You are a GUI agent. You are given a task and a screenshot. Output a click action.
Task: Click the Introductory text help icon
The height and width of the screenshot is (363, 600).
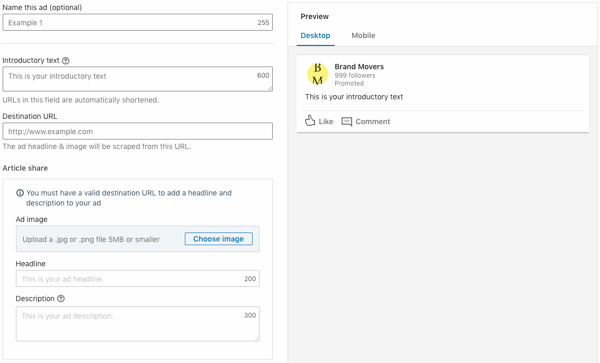[x=65, y=60]
